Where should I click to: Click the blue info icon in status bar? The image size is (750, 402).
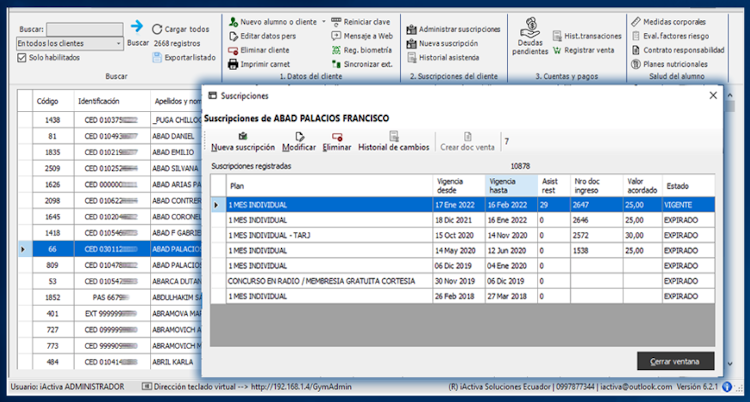[727, 386]
